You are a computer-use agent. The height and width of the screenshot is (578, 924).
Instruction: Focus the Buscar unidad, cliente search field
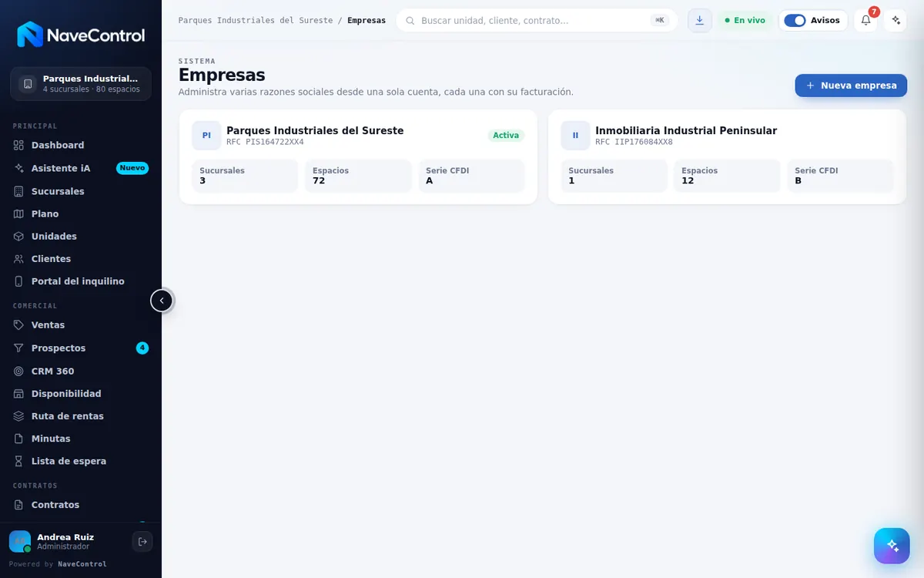click(537, 21)
